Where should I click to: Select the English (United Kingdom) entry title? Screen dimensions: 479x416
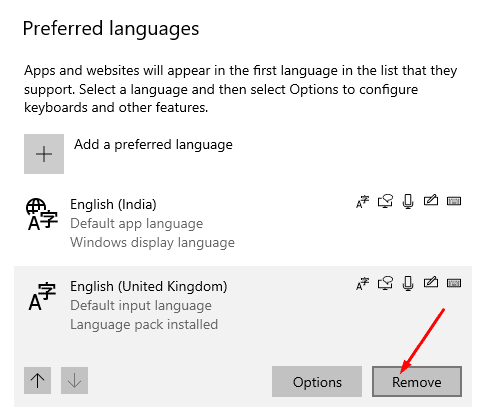[149, 287]
